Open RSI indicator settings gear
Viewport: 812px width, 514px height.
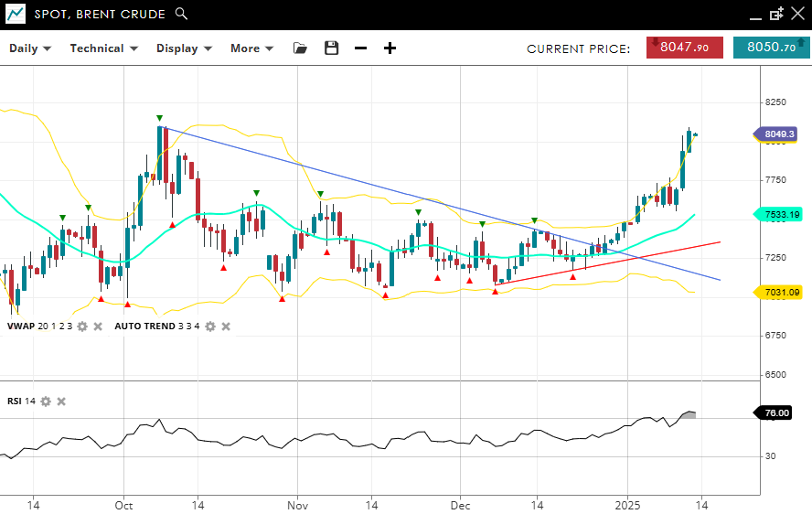pyautogui.click(x=46, y=401)
